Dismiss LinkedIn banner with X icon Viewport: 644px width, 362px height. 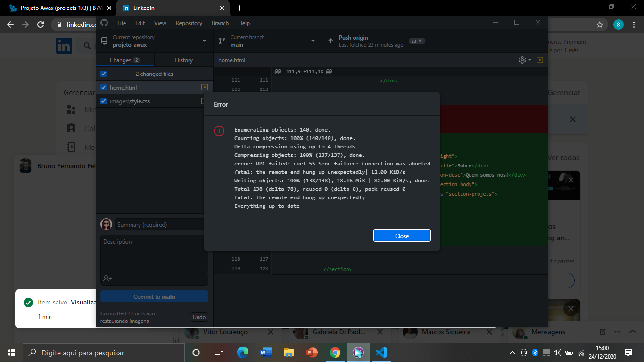pyautogui.click(x=573, y=119)
